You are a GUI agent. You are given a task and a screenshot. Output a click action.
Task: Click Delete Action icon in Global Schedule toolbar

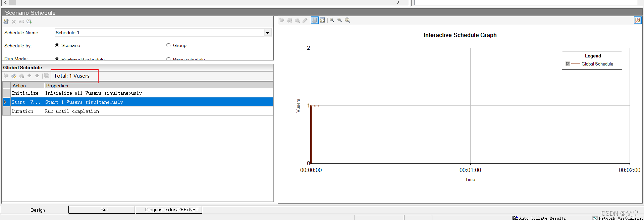coord(21,76)
